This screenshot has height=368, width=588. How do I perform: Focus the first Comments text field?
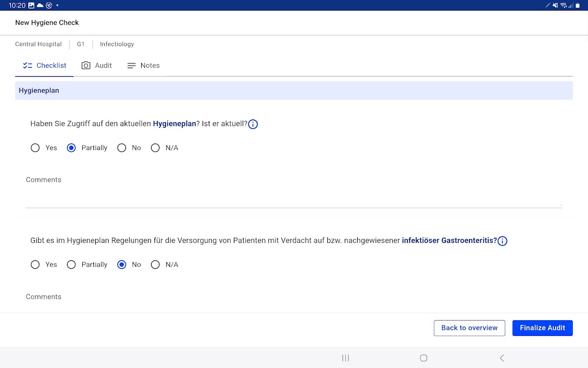pos(294,199)
